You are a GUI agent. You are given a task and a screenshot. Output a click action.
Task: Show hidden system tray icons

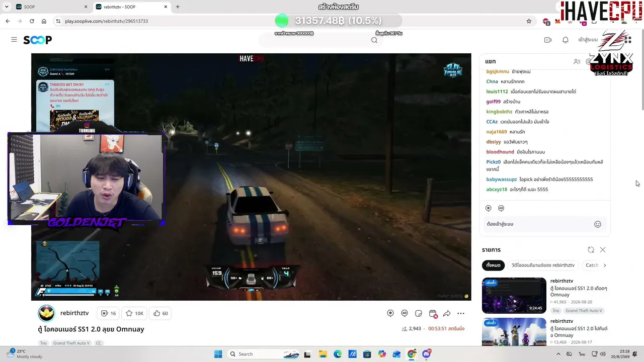558,354
